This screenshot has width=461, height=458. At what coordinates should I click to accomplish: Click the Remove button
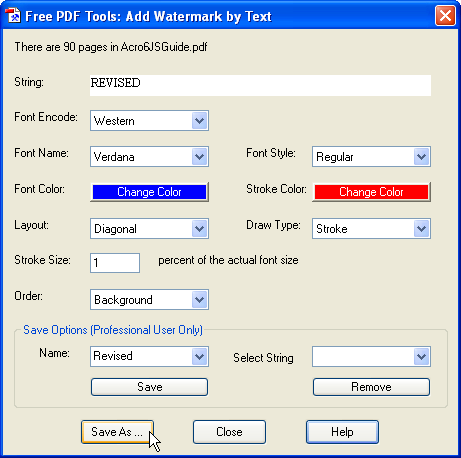tap(371, 387)
